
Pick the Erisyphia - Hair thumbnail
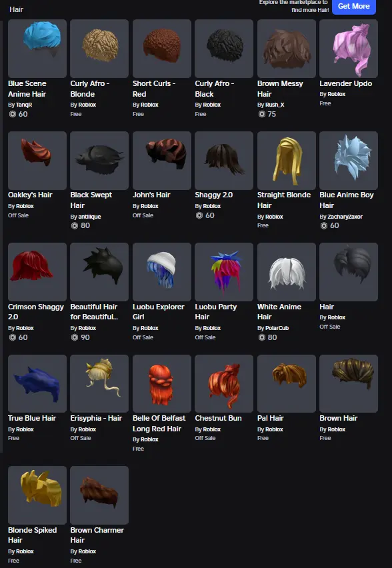pyautogui.click(x=99, y=383)
